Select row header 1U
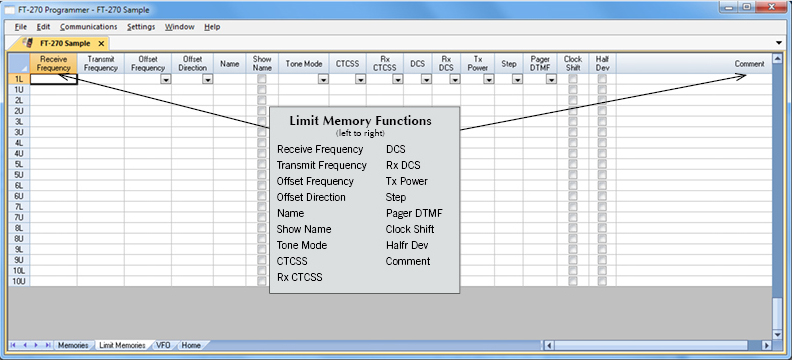The width and height of the screenshot is (792, 360). (19, 89)
